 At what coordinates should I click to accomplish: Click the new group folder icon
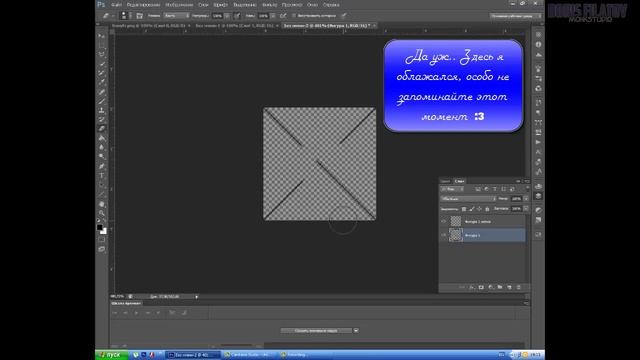pos(500,287)
